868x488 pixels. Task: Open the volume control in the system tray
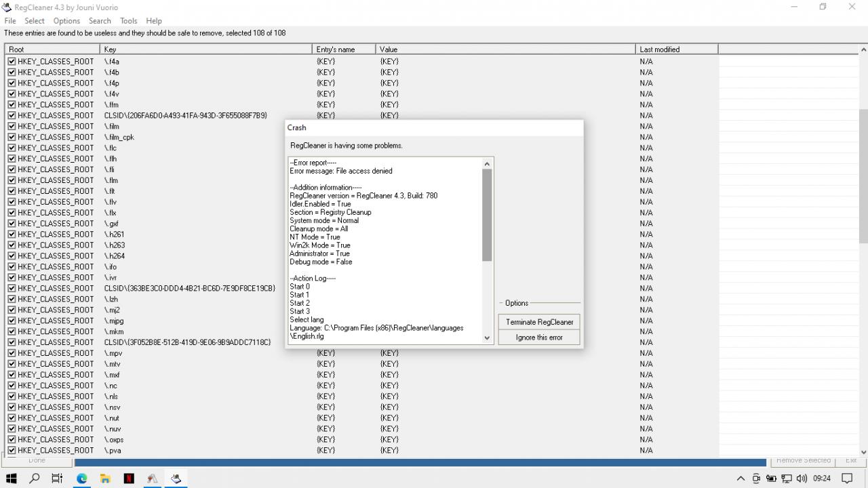pos(802,478)
